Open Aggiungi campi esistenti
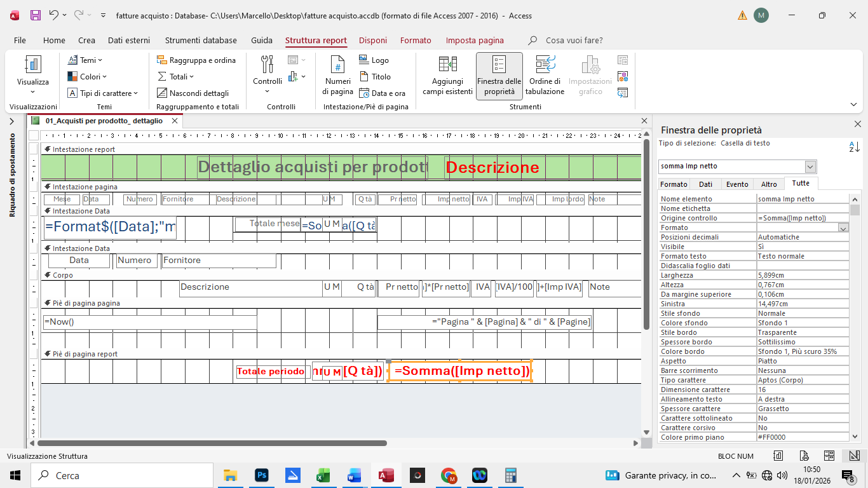Viewport: 868px width, 488px height. coord(447,75)
